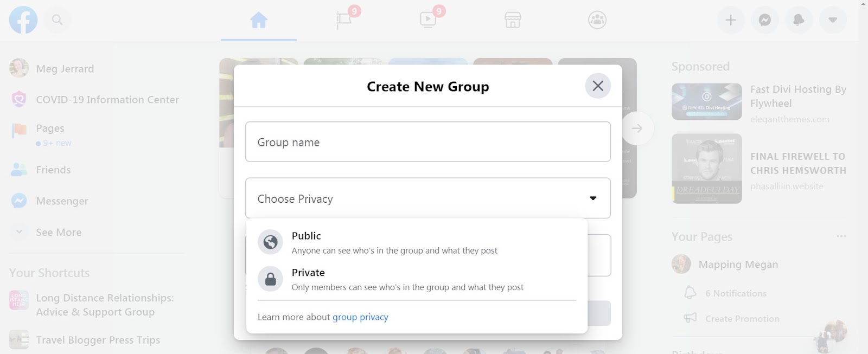Image resolution: width=868 pixels, height=354 pixels.
Task: Click the Group name field
Action: pos(428,141)
